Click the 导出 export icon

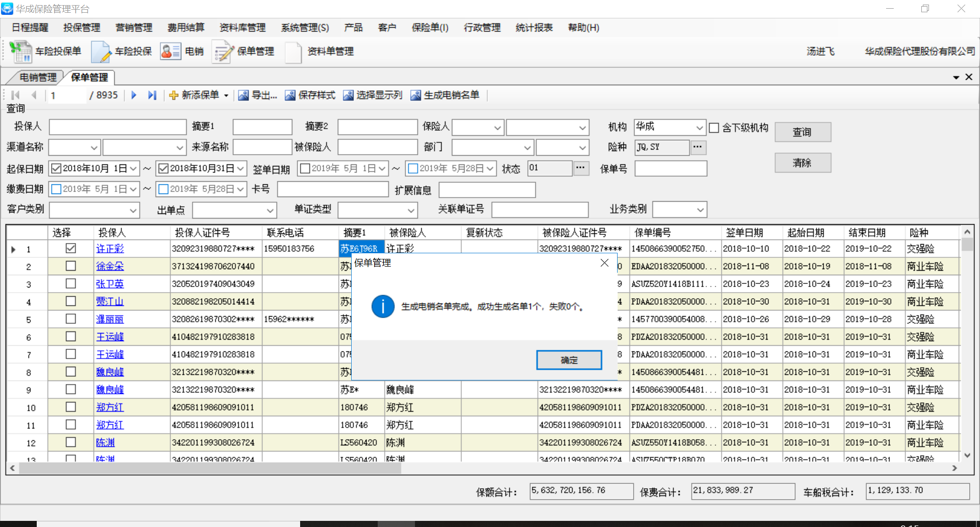[243, 95]
